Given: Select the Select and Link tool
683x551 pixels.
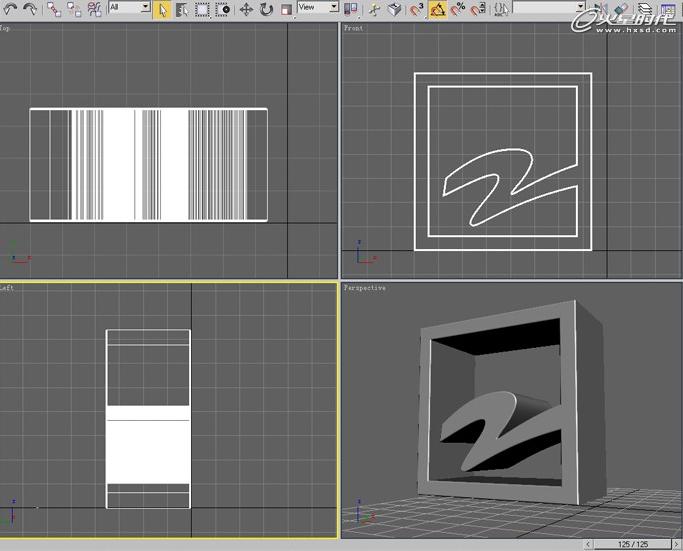Looking at the screenshot, I should 54,9.
